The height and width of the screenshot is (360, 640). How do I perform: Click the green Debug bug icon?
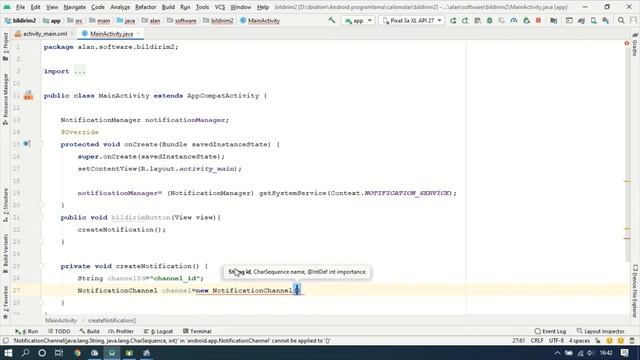click(489, 20)
